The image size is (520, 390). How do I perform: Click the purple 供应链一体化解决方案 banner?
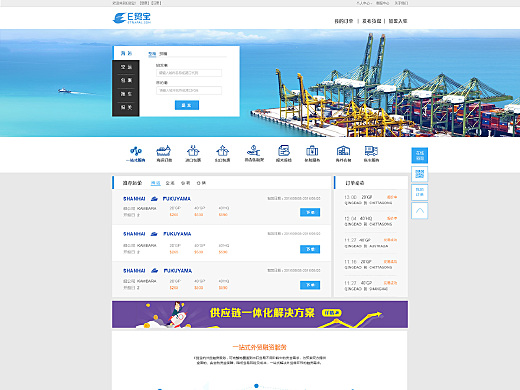(x=260, y=314)
